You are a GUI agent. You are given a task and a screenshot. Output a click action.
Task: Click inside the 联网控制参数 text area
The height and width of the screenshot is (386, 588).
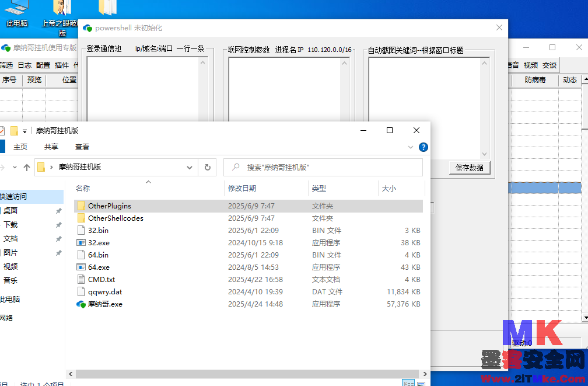(285, 89)
